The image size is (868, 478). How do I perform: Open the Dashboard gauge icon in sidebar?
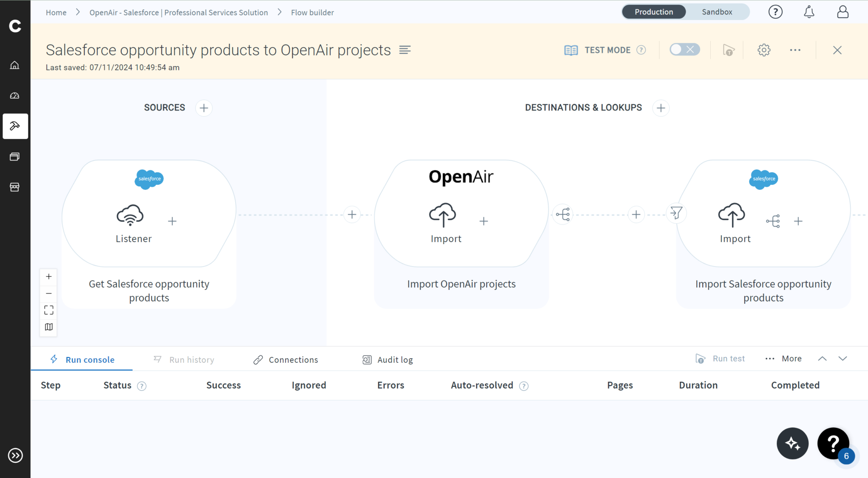tap(15, 95)
